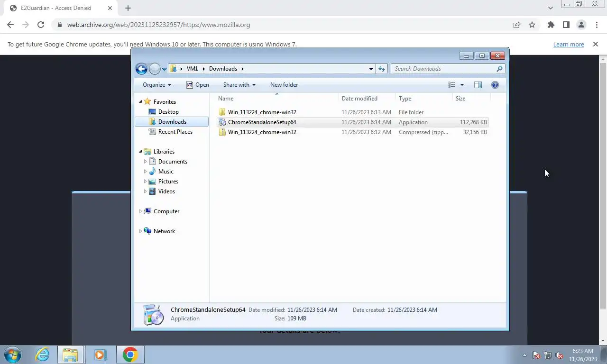Select E2Guardian - Access Denied tab
The width and height of the screenshot is (607, 364).
61,8
